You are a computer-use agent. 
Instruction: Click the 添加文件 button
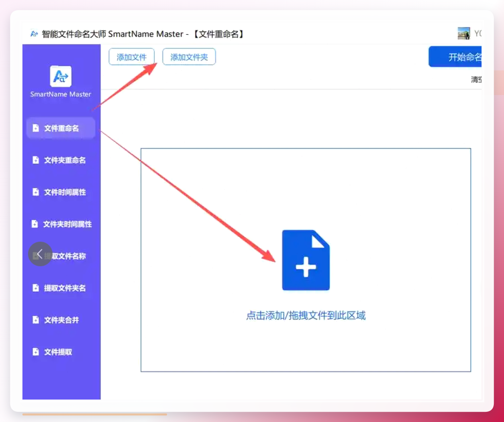tap(132, 57)
